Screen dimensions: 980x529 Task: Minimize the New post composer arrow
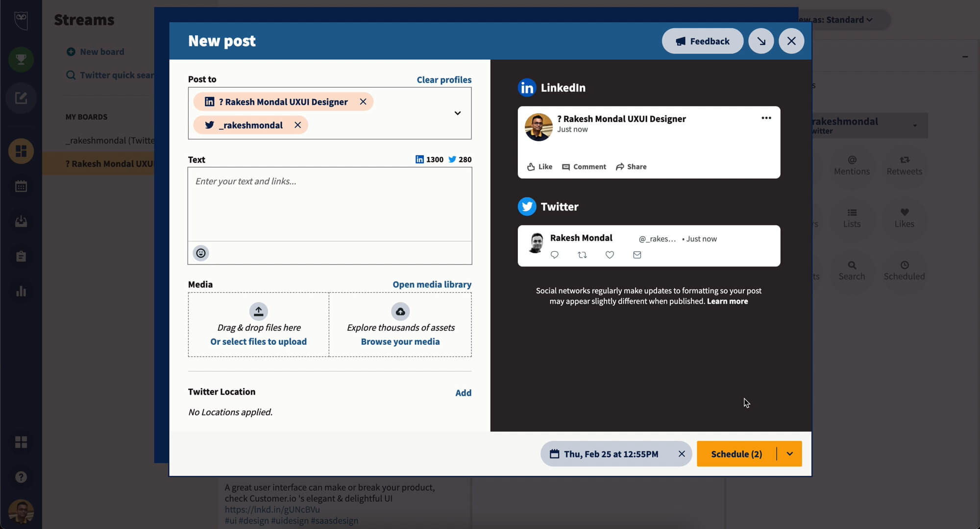tap(761, 41)
